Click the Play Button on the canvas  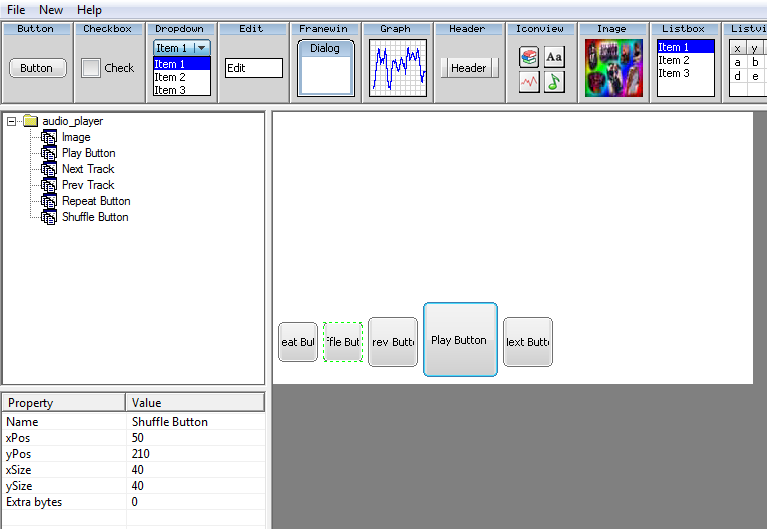click(x=460, y=340)
